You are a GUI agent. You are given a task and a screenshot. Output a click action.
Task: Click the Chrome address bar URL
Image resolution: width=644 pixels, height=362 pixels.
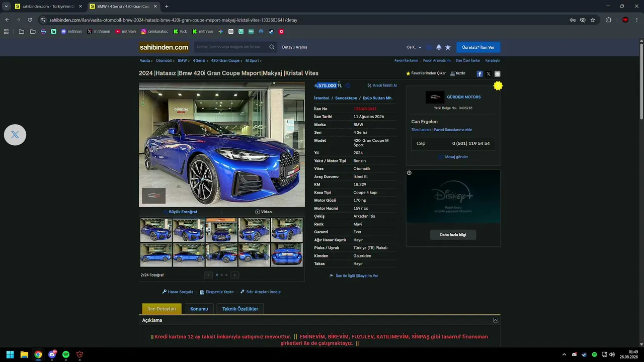tap(174, 20)
